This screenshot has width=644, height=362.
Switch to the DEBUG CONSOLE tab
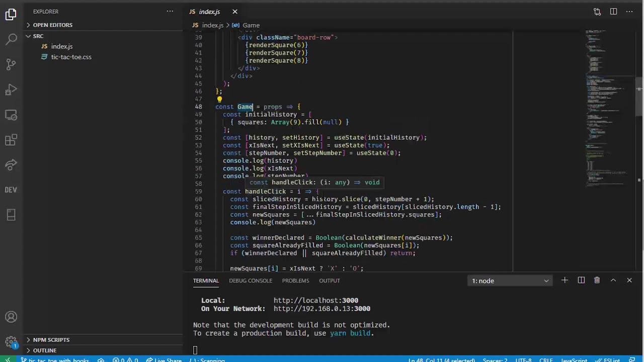(251, 281)
